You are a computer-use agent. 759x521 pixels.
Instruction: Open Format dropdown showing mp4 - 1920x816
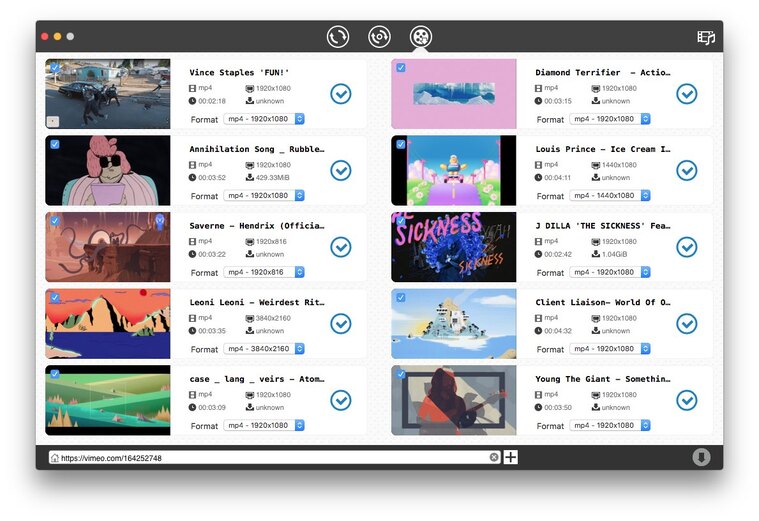click(264, 272)
